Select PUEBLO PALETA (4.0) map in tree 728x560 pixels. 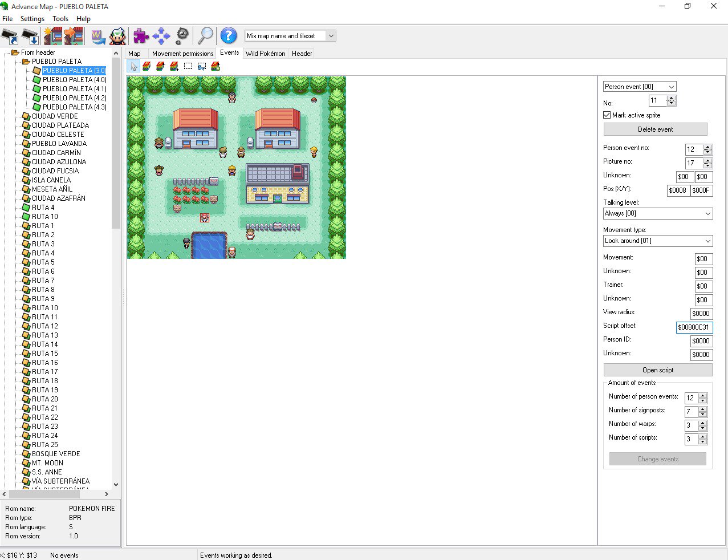tap(74, 80)
